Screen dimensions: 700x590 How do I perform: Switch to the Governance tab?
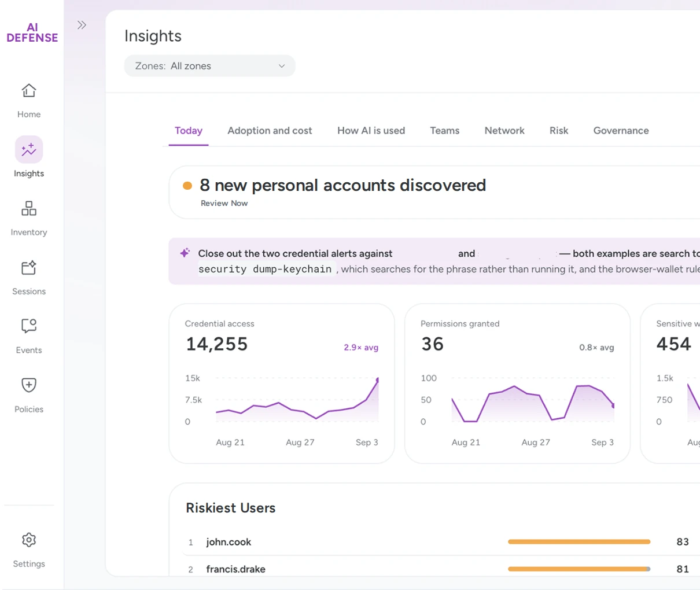coord(621,131)
